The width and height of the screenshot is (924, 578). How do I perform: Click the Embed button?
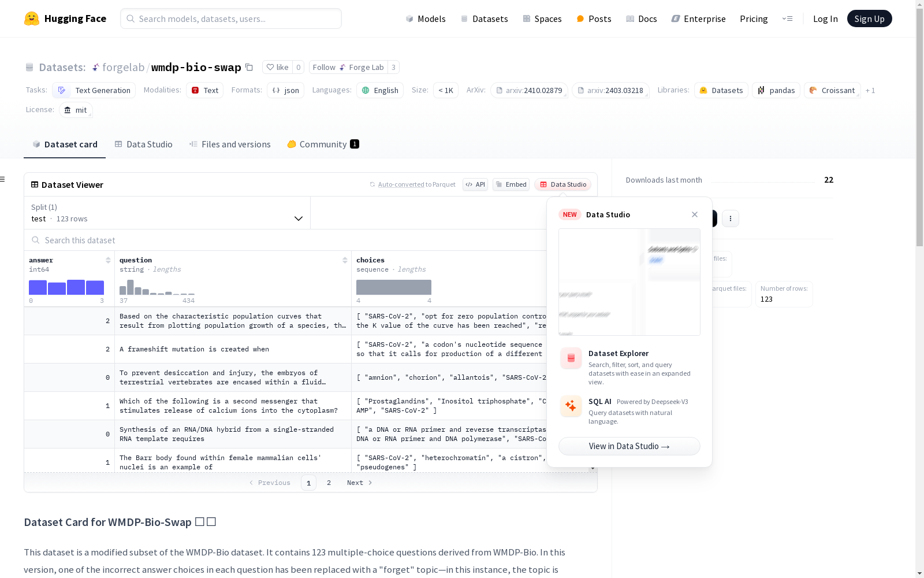511,184
